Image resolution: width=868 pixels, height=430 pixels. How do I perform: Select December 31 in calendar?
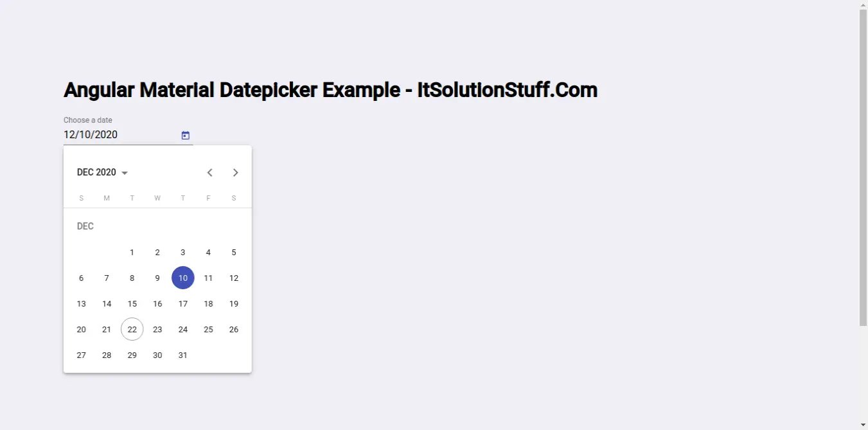[x=183, y=355]
